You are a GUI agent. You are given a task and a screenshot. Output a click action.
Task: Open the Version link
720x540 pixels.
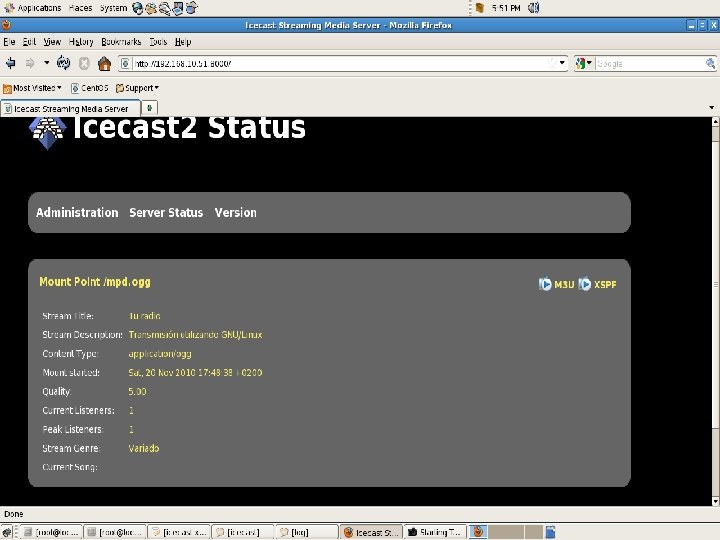point(236,213)
